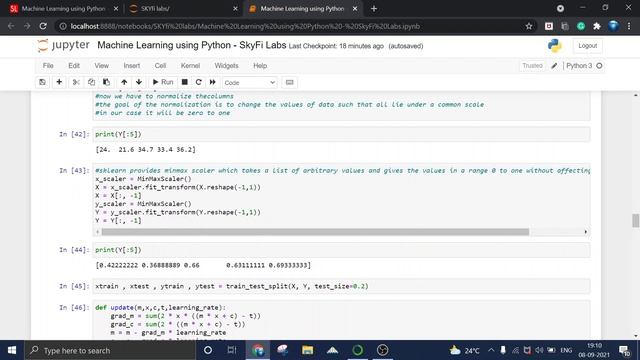Paste cells below icon
This screenshot has width=640, height=360.
[x=106, y=82]
